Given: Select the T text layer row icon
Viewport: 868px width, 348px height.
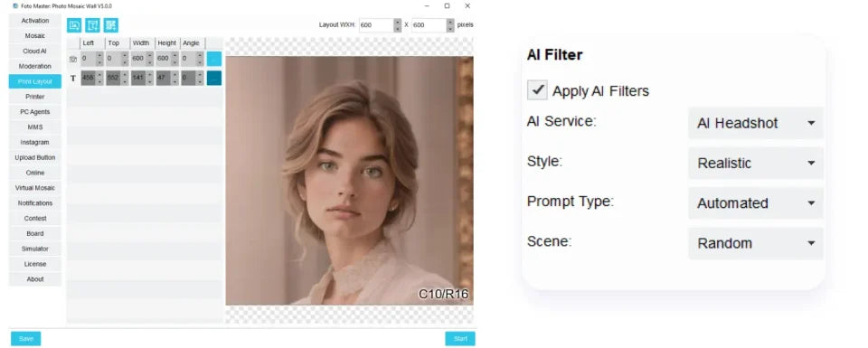Looking at the screenshot, I should tap(73, 79).
